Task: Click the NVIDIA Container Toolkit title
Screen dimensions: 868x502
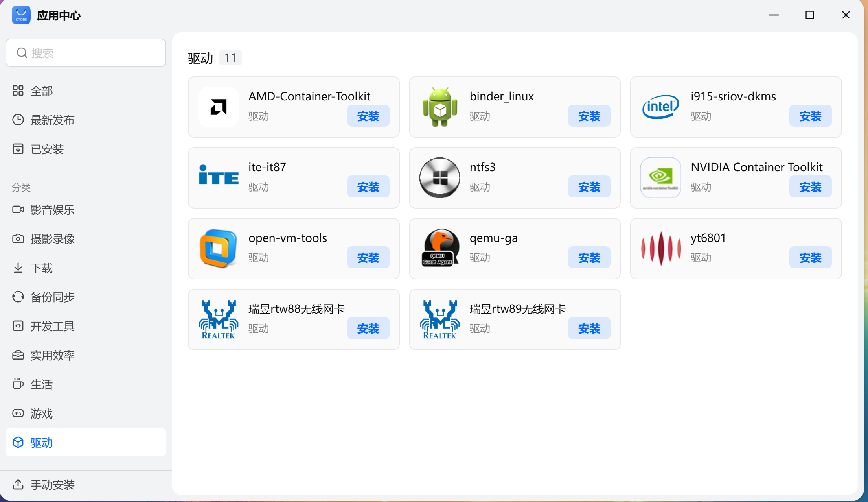Action: point(757,167)
